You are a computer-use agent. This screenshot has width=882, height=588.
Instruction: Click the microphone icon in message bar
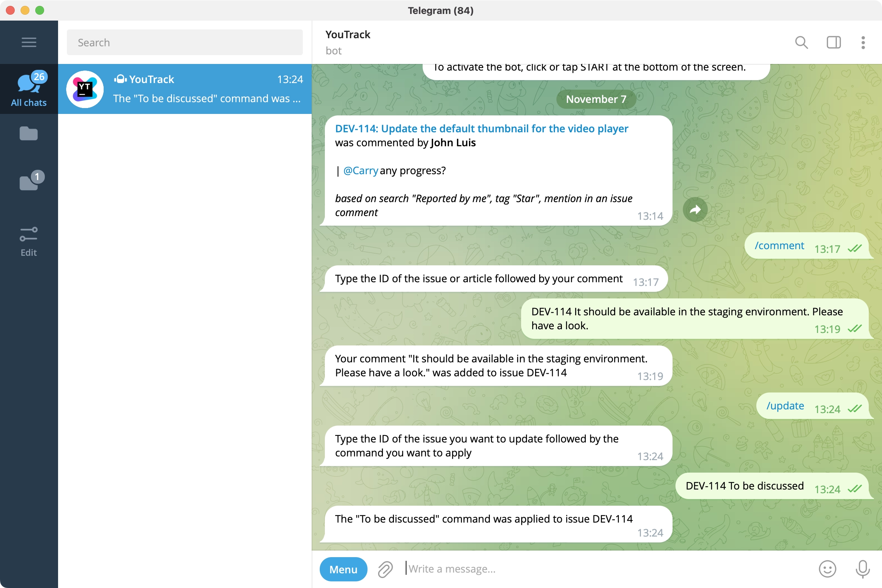pos(860,568)
